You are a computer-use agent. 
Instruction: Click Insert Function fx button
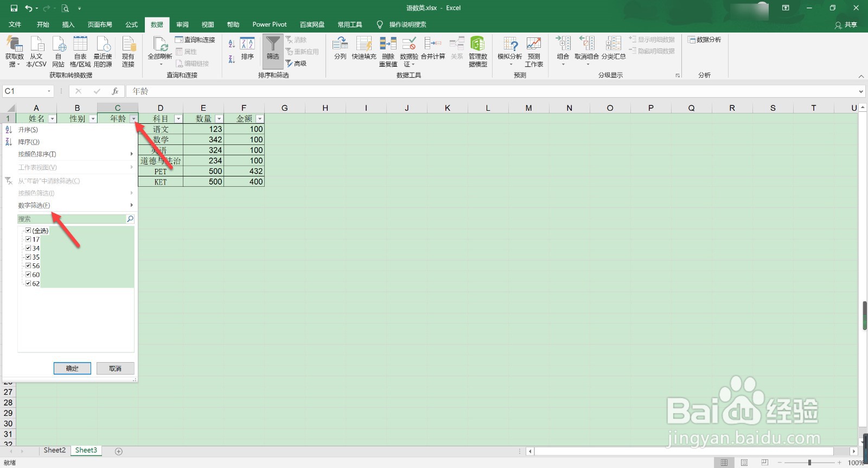click(x=115, y=91)
